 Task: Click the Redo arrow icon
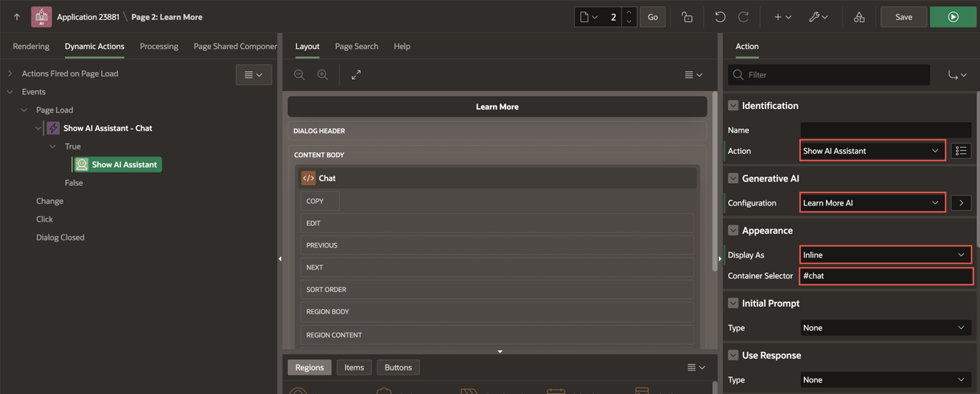point(743,17)
